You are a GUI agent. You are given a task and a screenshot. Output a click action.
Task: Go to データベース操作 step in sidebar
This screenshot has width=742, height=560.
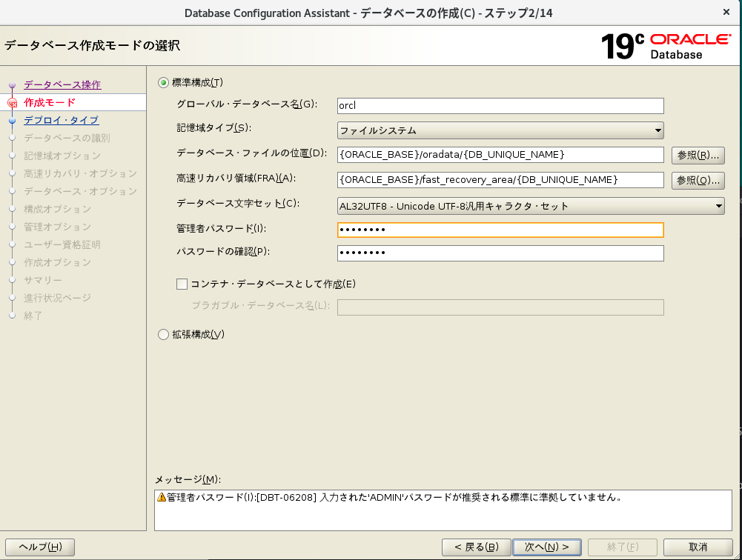tap(62, 84)
